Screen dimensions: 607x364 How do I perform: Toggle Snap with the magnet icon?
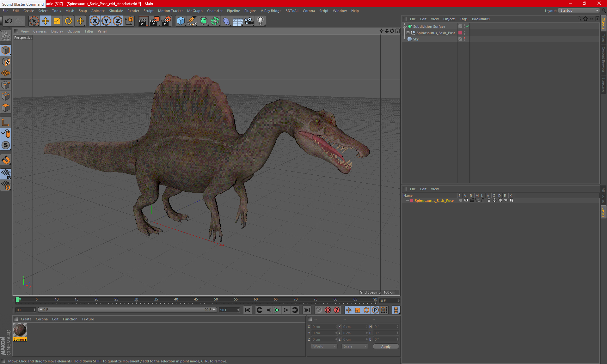[6, 160]
